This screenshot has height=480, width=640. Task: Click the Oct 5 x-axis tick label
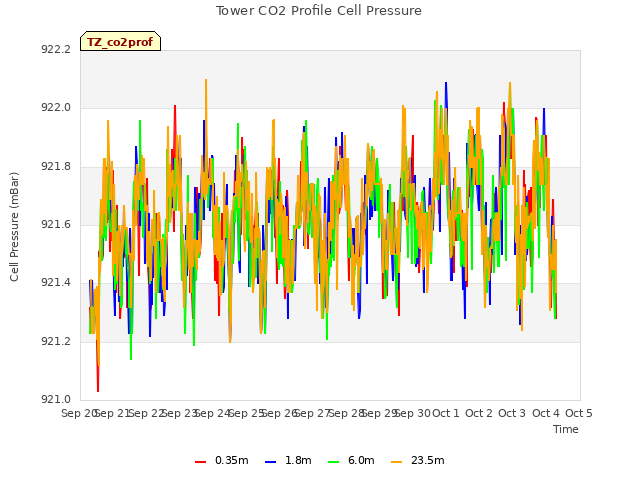(579, 413)
